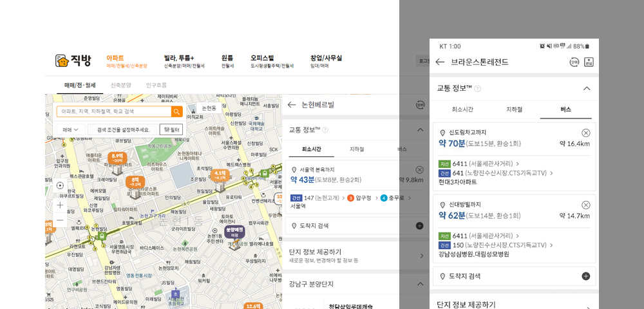Remove the 신도림차고까지 route card
This screenshot has width=644, height=309.
click(x=586, y=133)
